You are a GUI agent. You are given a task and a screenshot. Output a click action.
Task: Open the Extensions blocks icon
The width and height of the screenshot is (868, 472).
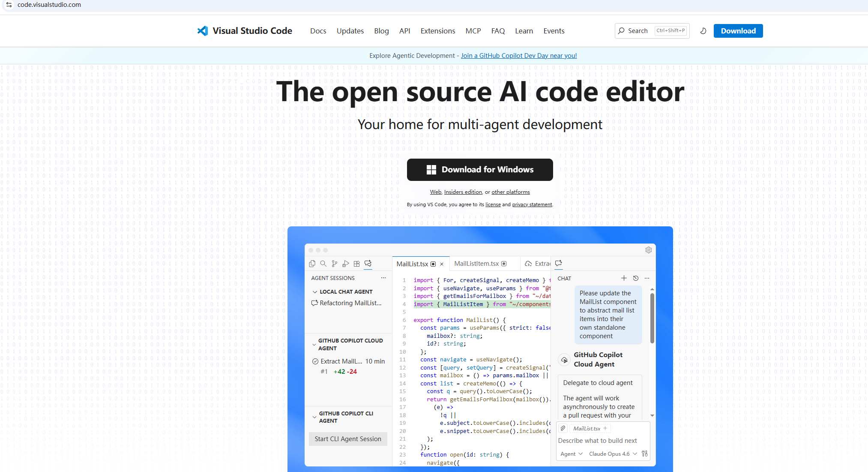(357, 264)
